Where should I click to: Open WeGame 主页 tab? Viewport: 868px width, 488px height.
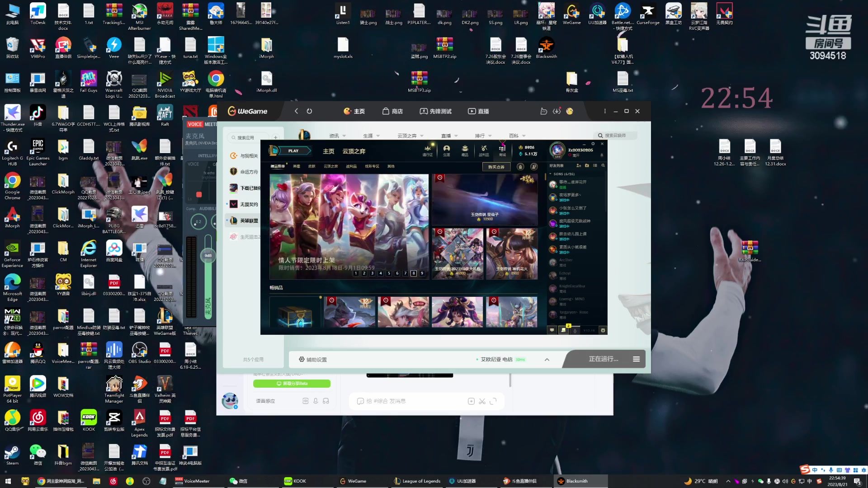(354, 111)
